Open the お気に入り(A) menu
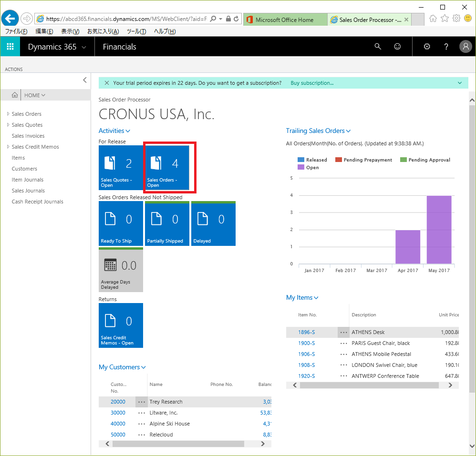 click(x=103, y=31)
